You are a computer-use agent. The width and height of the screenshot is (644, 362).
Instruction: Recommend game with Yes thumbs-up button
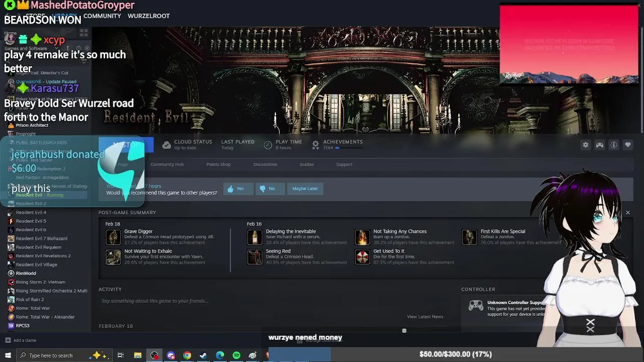click(x=238, y=189)
